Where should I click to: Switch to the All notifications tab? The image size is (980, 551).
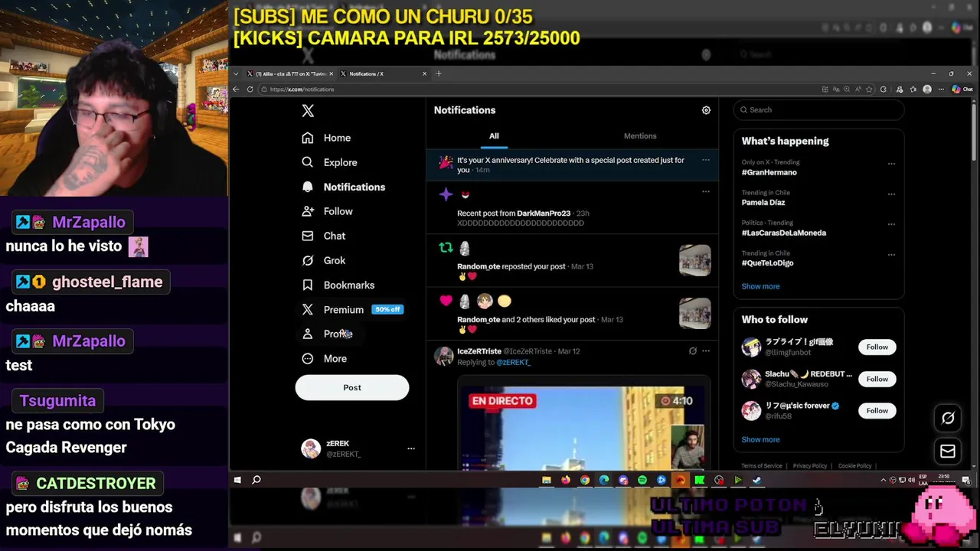click(x=494, y=136)
